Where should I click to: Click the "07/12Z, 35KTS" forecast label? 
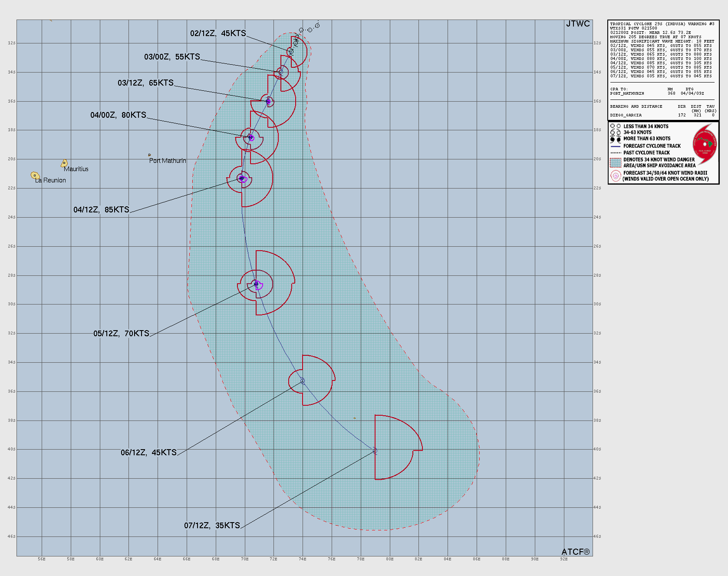pyautogui.click(x=212, y=526)
